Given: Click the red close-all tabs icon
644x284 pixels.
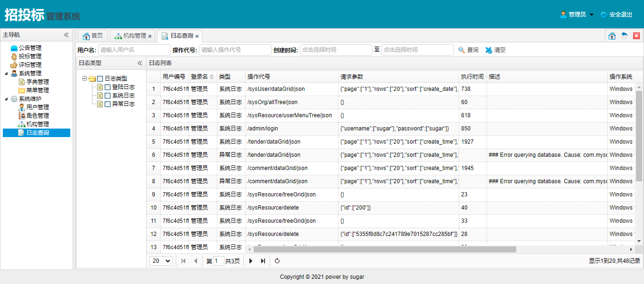Looking at the screenshot, I should pyautogui.click(x=636, y=36).
